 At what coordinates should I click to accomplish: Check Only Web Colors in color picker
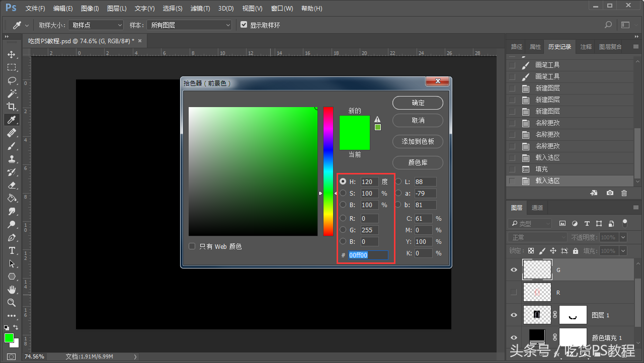(192, 246)
